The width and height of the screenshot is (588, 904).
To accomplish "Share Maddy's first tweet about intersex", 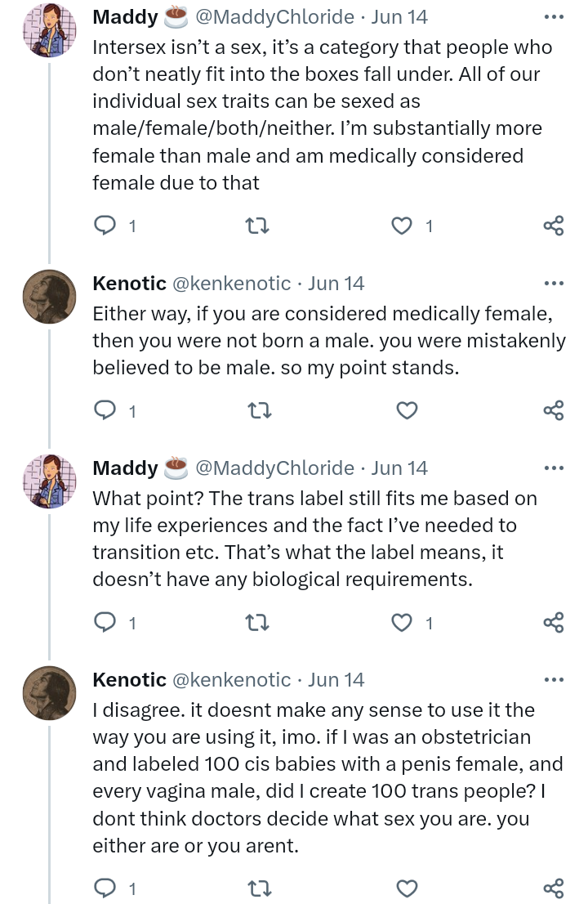I will 553,226.
